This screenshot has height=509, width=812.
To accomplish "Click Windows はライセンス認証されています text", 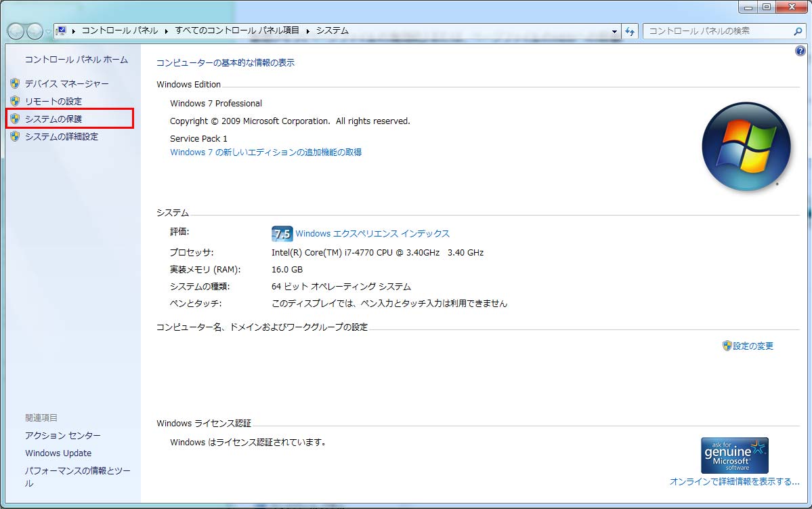I will (248, 442).
